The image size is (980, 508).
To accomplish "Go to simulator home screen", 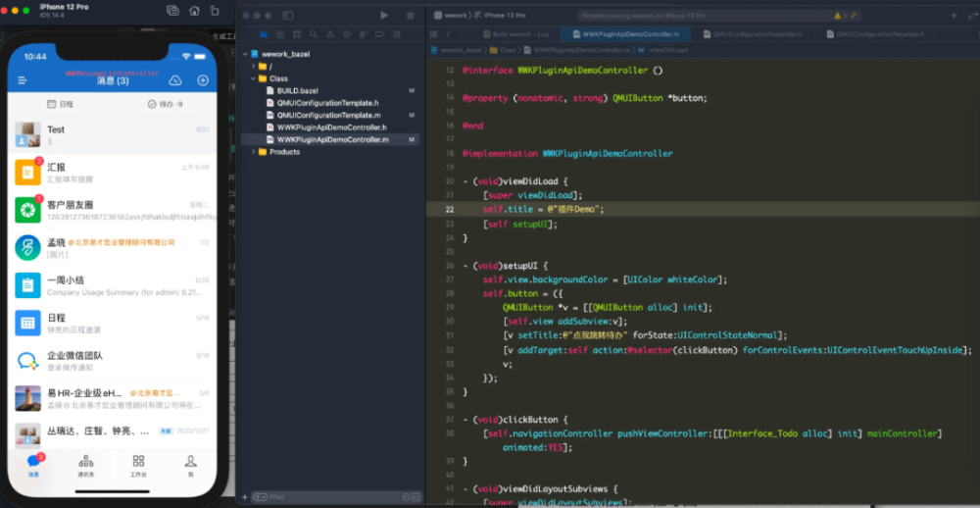I will [194, 10].
